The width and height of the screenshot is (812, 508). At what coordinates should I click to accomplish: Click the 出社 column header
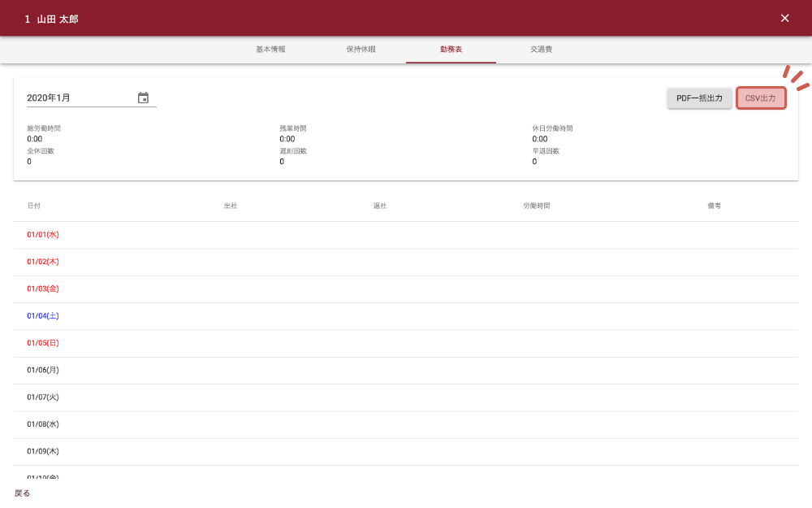coord(230,206)
